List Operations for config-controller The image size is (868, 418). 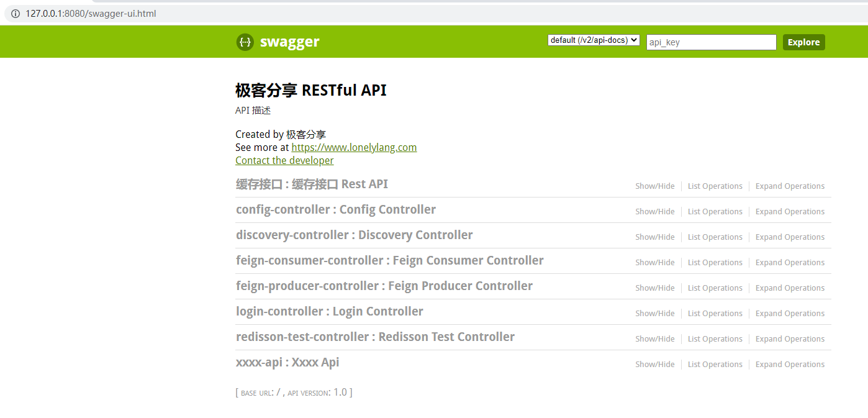tap(715, 212)
